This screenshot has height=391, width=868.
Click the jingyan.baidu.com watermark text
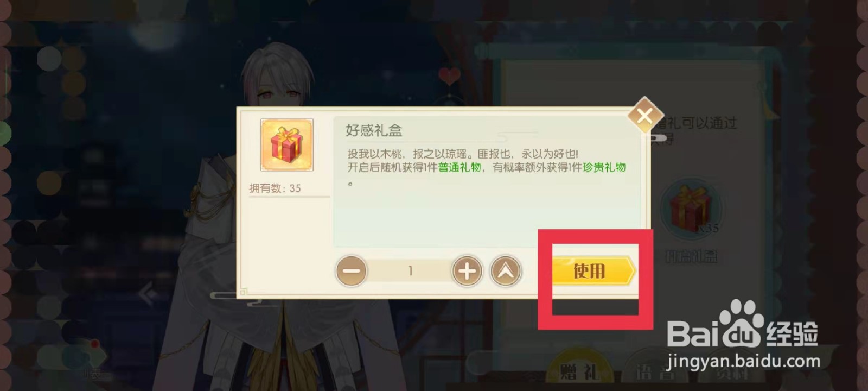point(743,361)
